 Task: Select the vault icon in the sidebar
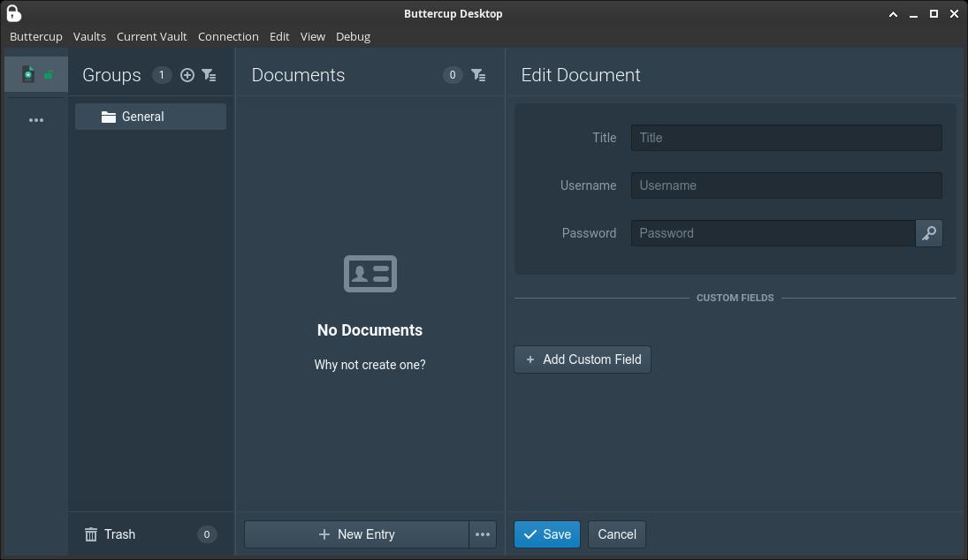pos(36,74)
